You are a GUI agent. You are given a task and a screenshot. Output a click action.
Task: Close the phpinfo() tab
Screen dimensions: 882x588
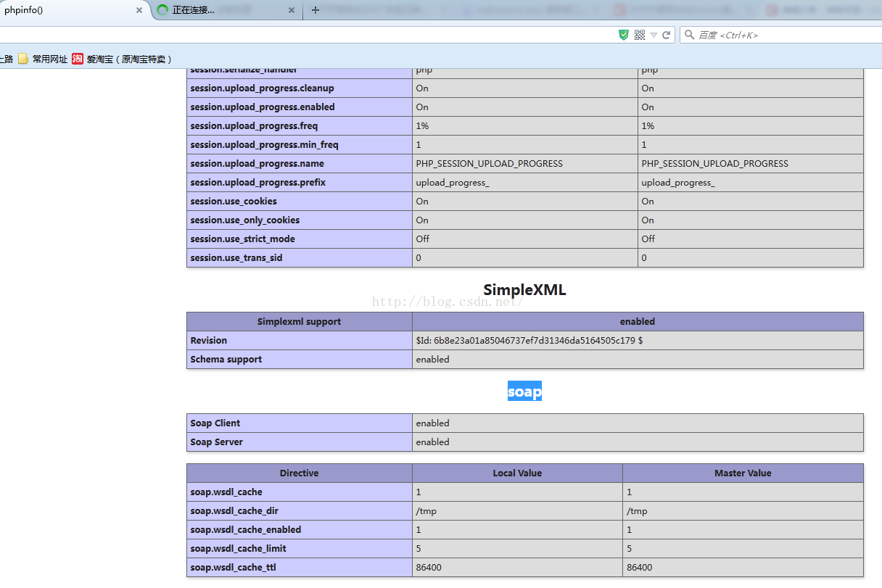coord(139,10)
